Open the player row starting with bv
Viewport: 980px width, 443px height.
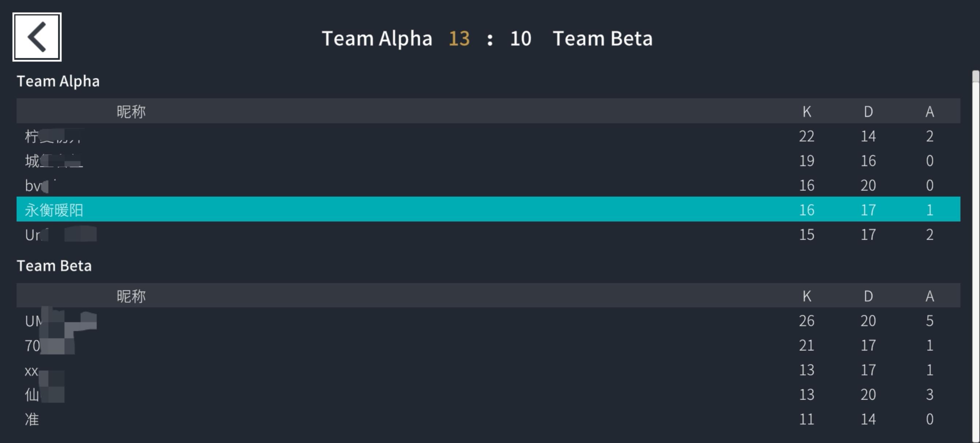(38, 185)
